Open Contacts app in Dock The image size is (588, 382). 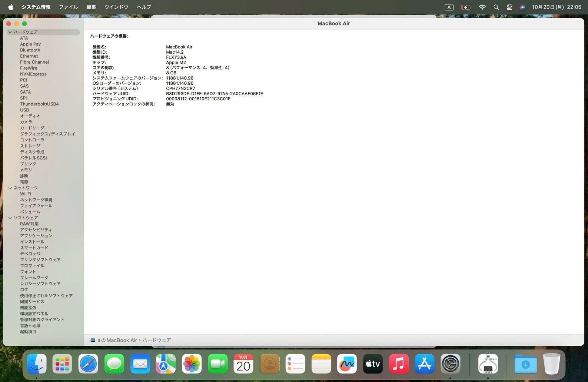point(269,364)
